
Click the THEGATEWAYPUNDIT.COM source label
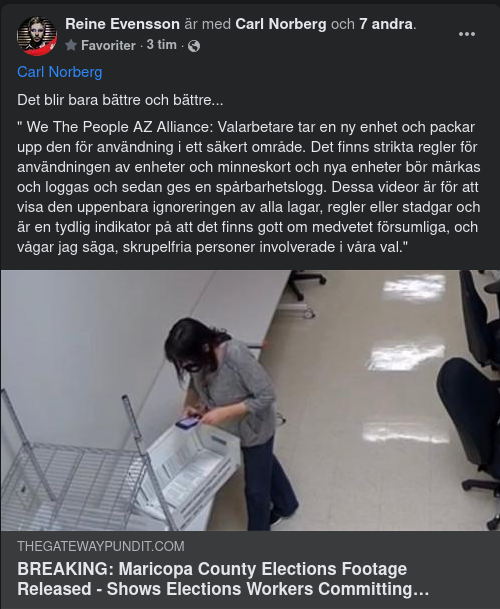click(101, 546)
